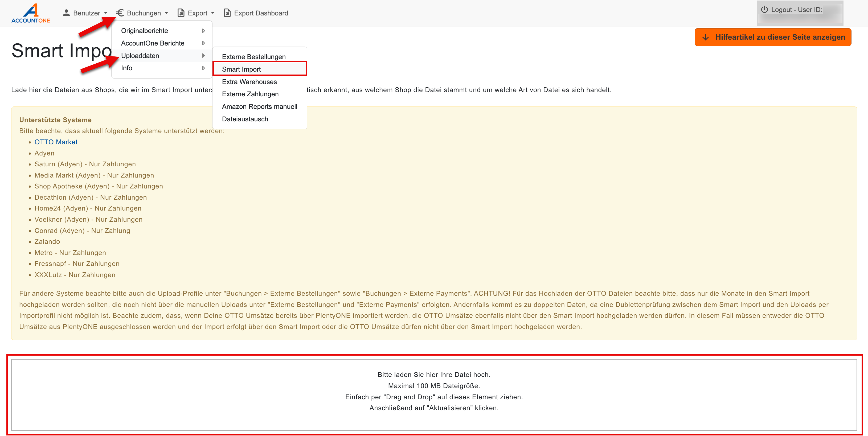Open the Benutzer dropdown caret
868x436 pixels.
(x=106, y=13)
